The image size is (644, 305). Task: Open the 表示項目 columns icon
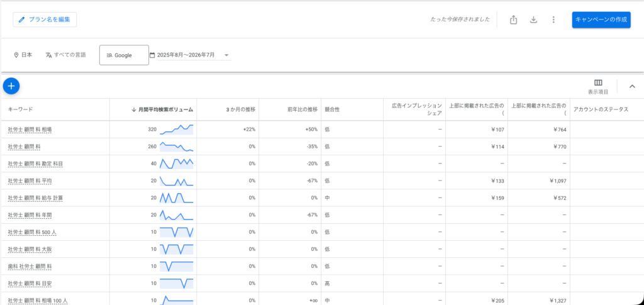coord(598,83)
